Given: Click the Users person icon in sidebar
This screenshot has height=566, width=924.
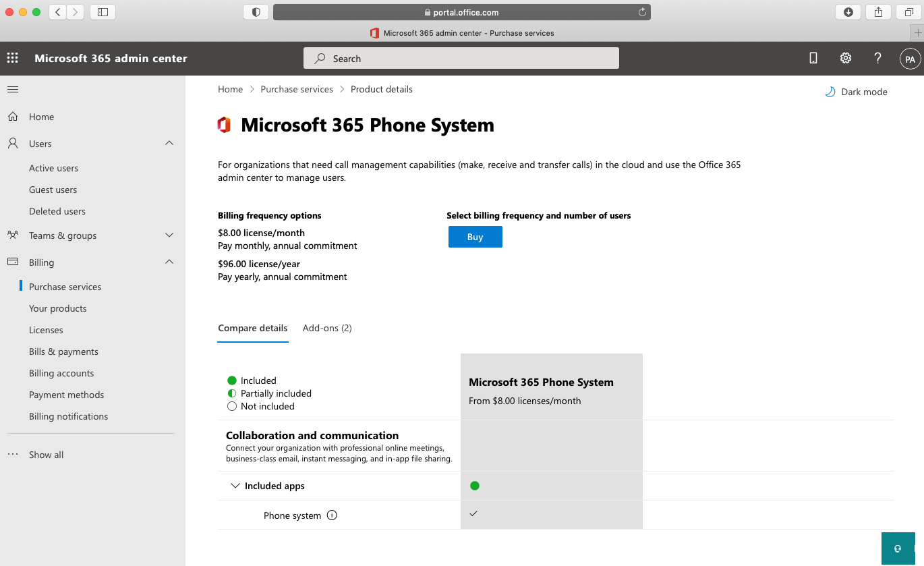Looking at the screenshot, I should tap(13, 144).
